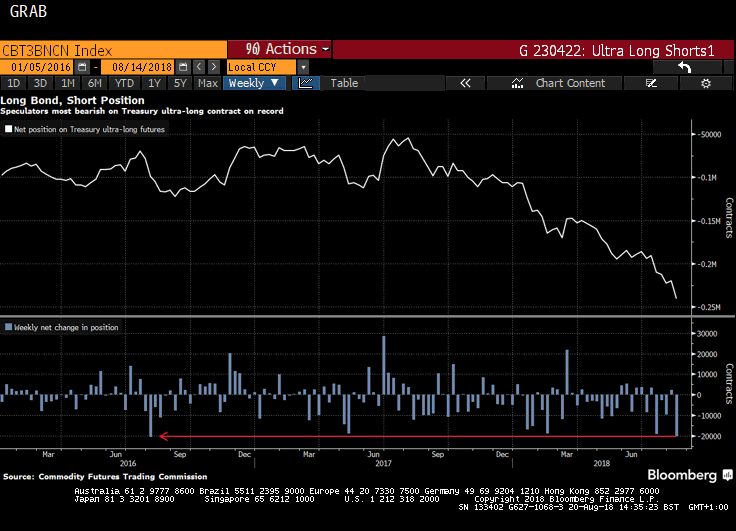Expand the Weekly periodicity dropdown
Screen dimensions: 736x531
254,83
